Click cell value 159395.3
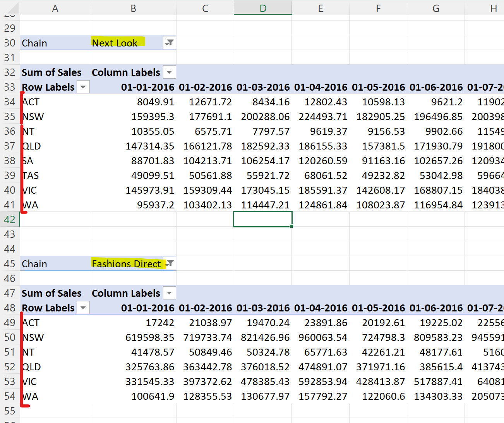 pos(133,116)
